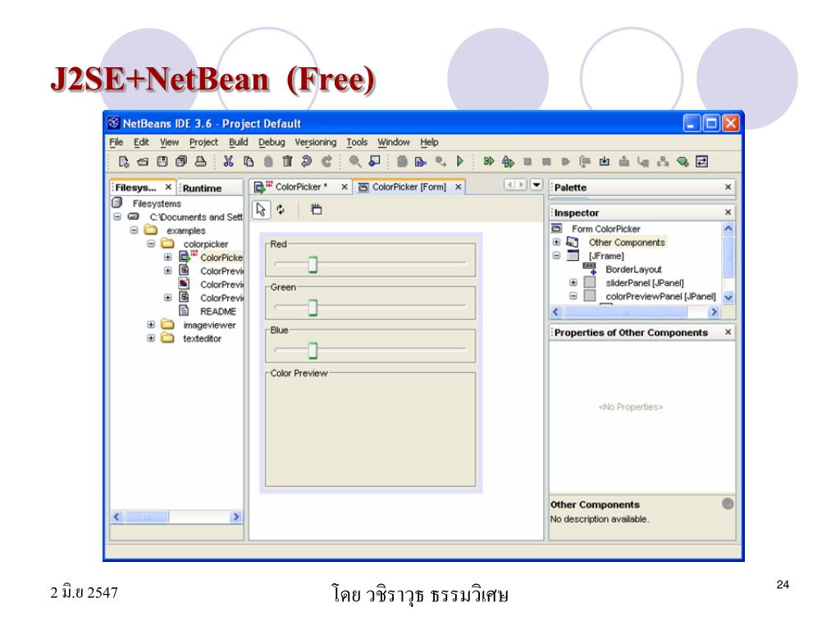Click the form Test Form icon
Viewport: 840px width, 630px height.
click(316, 209)
